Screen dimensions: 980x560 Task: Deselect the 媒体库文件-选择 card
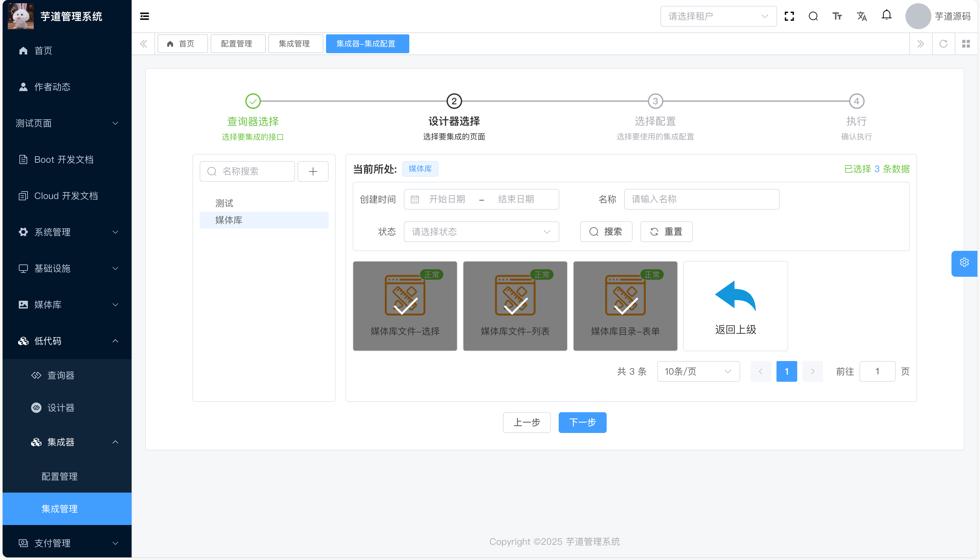[x=405, y=306]
